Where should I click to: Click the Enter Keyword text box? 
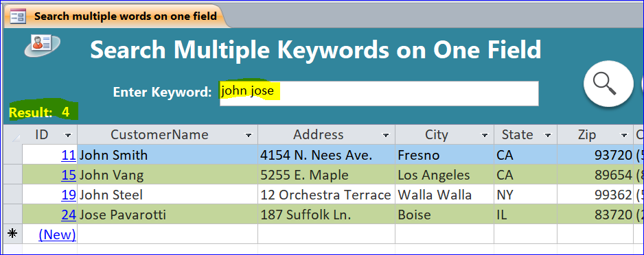pyautogui.click(x=379, y=93)
